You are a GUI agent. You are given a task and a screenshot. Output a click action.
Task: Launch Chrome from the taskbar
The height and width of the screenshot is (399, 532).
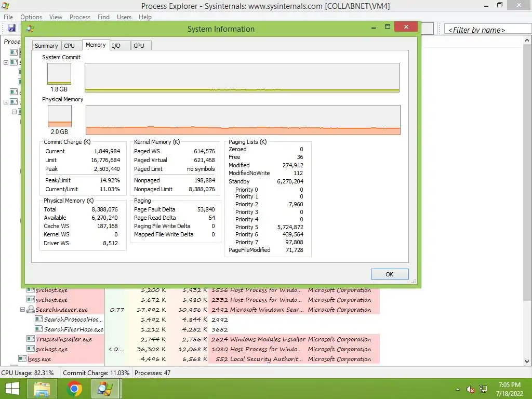pyautogui.click(x=74, y=389)
